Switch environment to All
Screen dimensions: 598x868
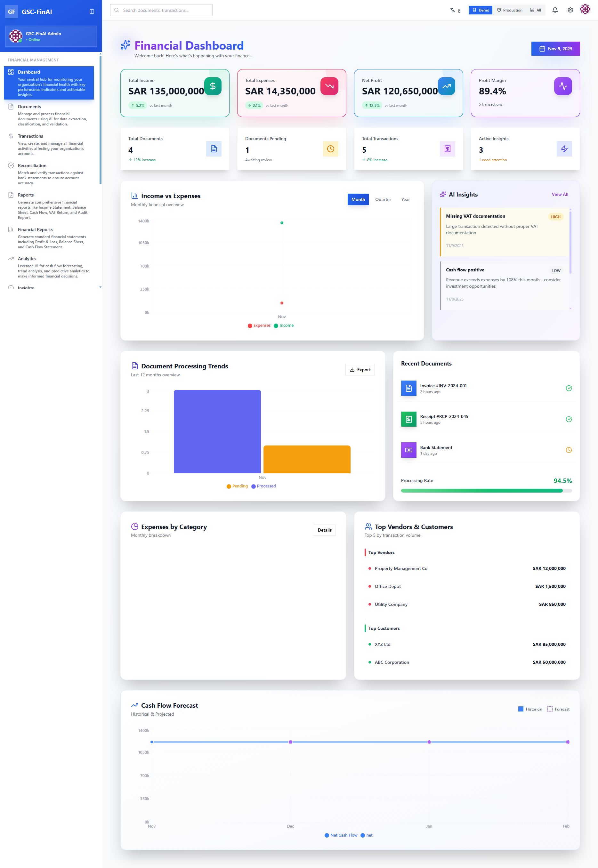click(x=536, y=10)
